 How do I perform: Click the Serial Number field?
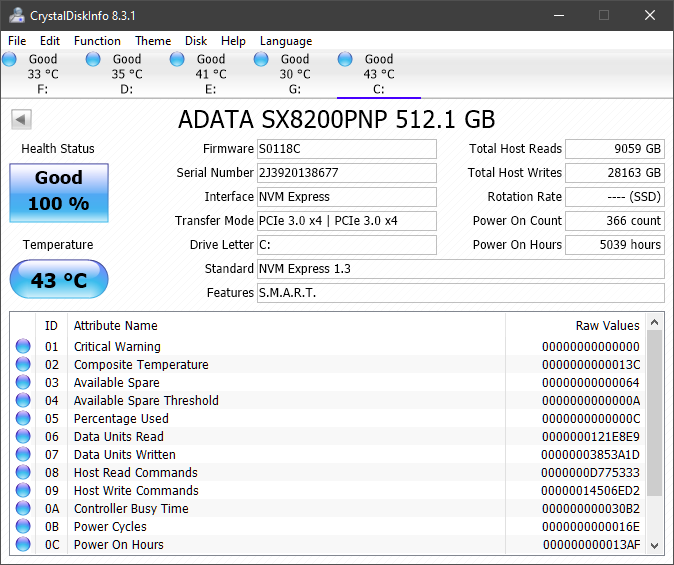(347, 173)
